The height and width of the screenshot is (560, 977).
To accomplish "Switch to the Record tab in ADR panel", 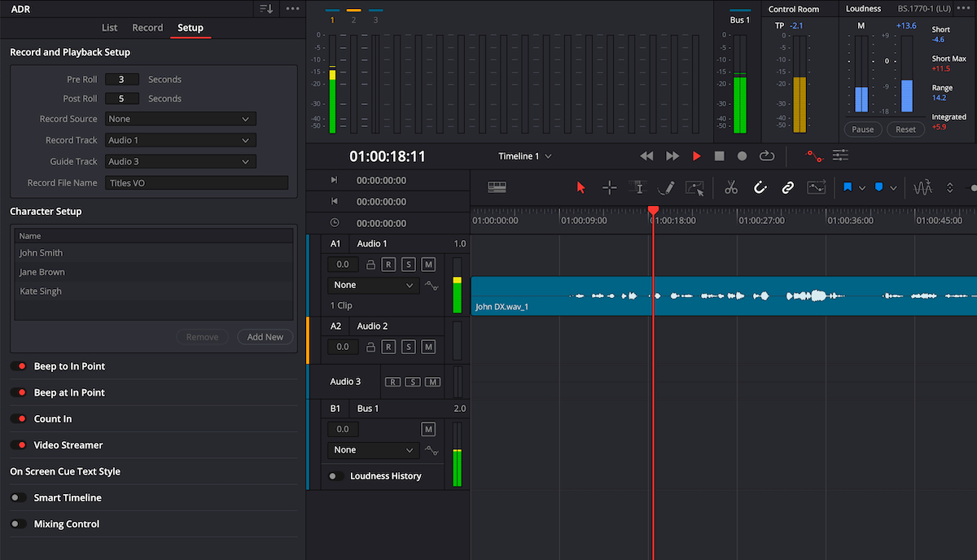I will click(x=147, y=27).
